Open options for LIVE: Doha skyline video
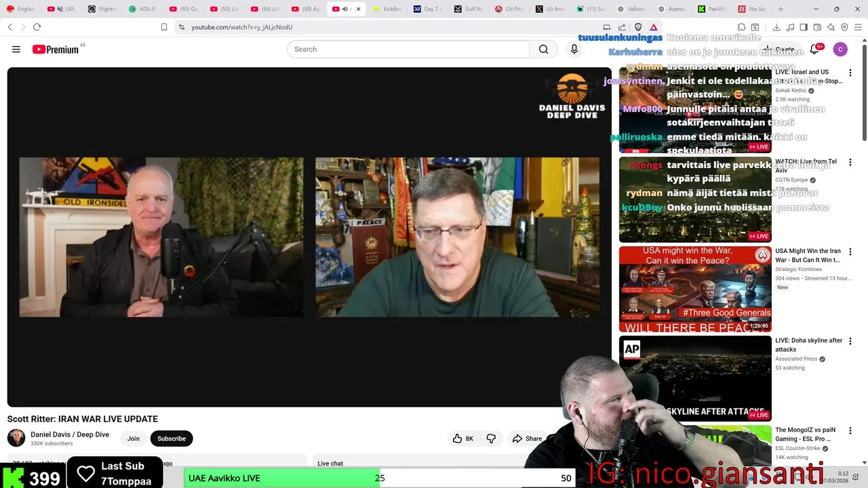Image resolution: width=868 pixels, height=488 pixels. click(850, 341)
